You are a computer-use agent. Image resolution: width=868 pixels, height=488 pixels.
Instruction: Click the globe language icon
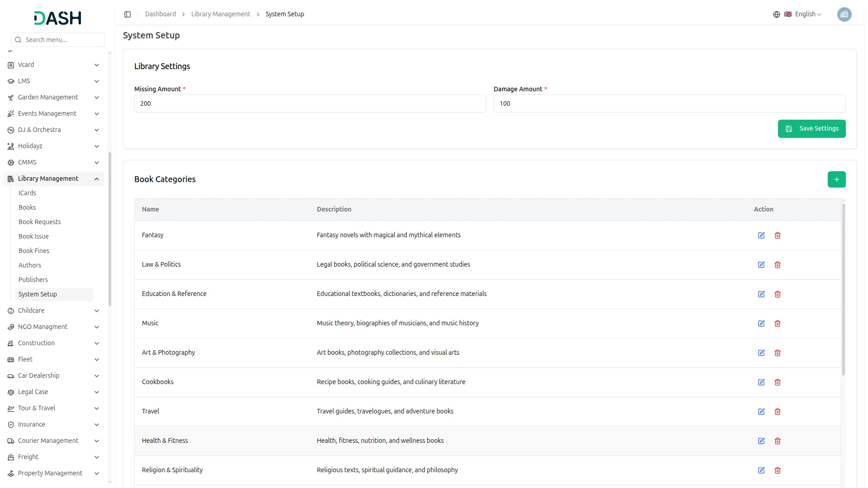(x=777, y=14)
